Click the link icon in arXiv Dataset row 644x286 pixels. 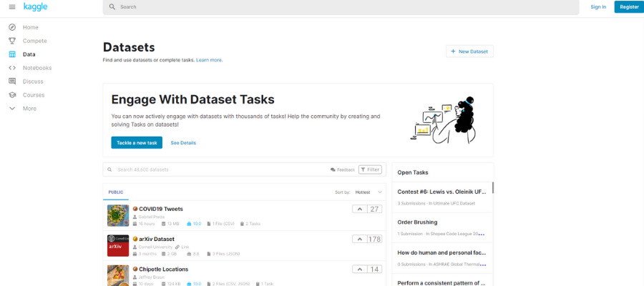tap(177, 247)
